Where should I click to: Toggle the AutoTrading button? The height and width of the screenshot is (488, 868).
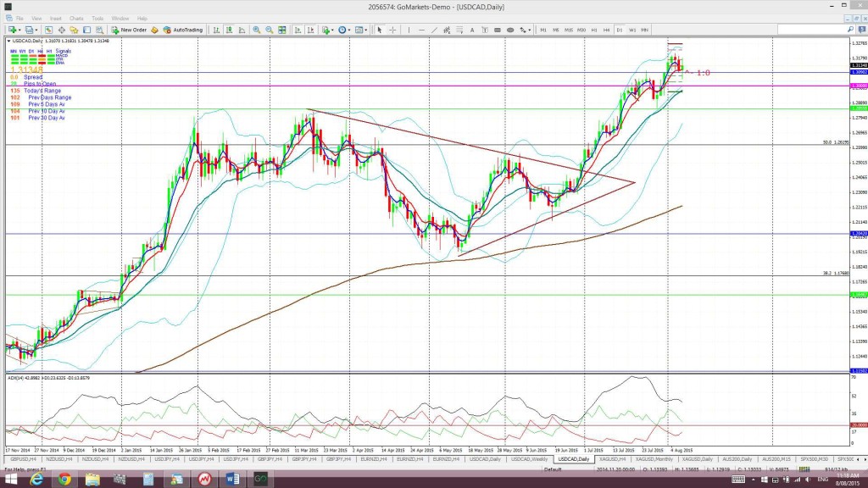(x=183, y=30)
